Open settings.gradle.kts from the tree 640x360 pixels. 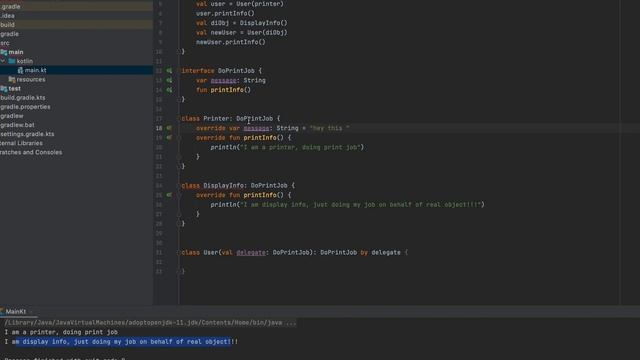click(x=27, y=134)
